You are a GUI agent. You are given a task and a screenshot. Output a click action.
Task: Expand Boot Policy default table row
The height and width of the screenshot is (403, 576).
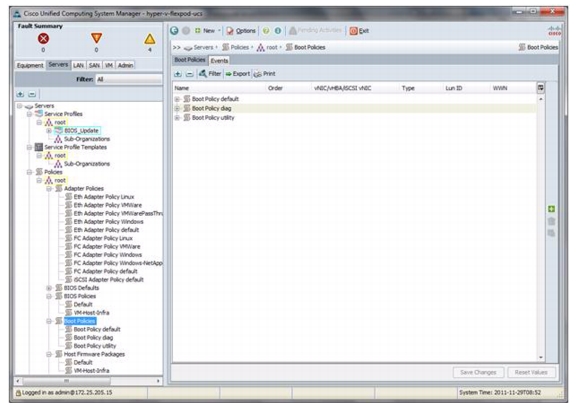pos(177,99)
